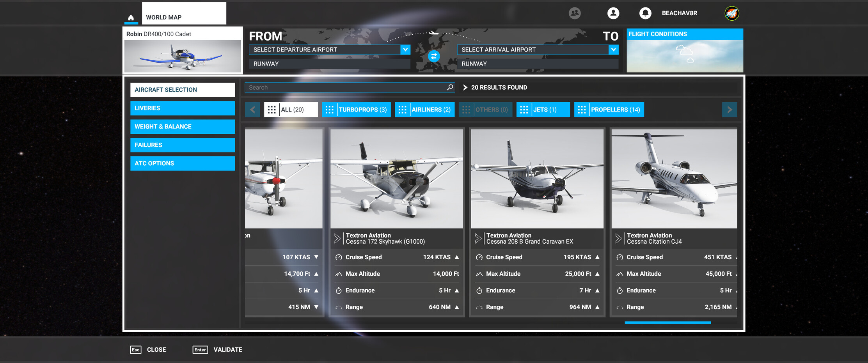
Task: Filter by Others (0)
Action: 485,110
